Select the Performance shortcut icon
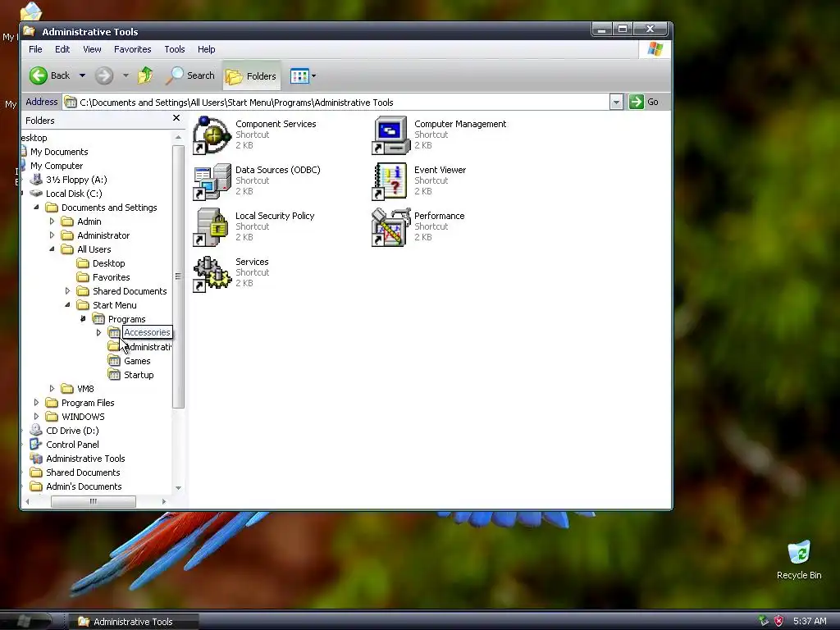The image size is (840, 630). (390, 228)
